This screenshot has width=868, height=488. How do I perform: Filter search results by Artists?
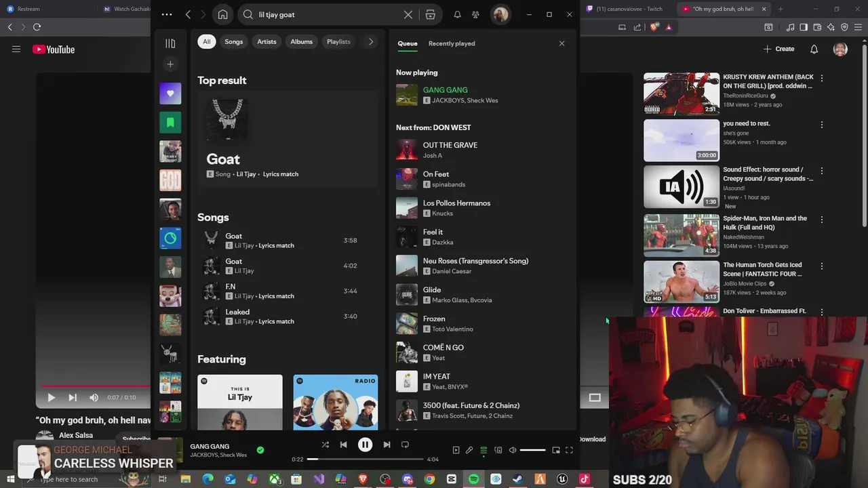pyautogui.click(x=267, y=41)
